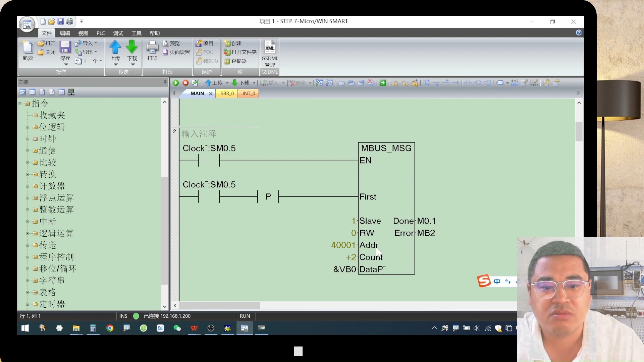
Task: Open the 调试 ribbon tab
Action: pos(118,33)
